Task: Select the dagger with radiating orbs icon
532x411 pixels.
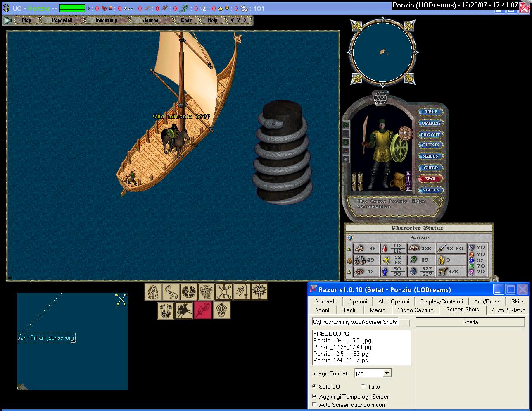Action: tap(224, 292)
